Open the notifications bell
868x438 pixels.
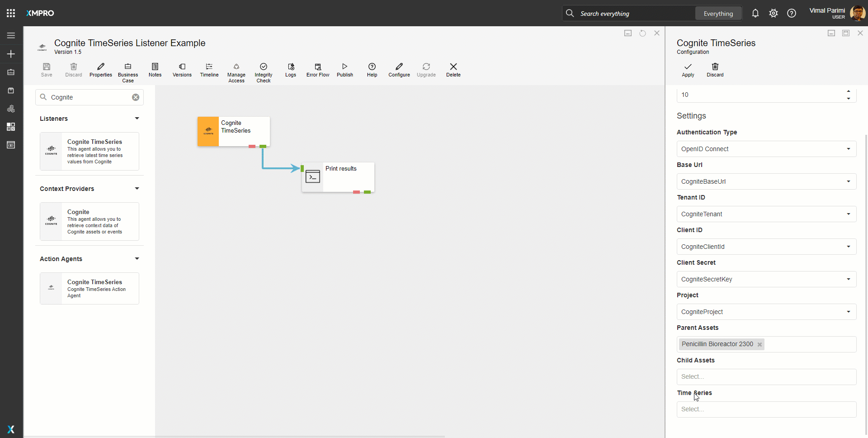point(755,14)
